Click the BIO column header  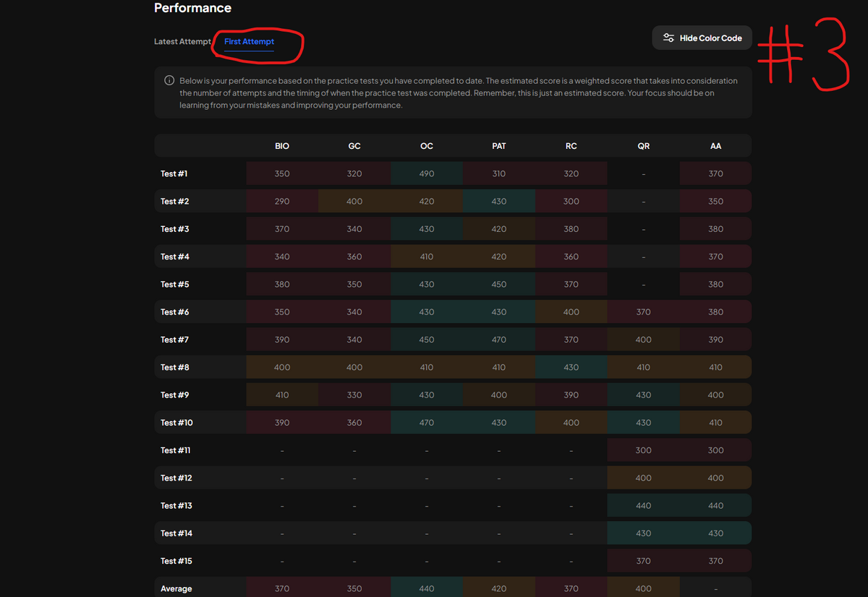[282, 146]
